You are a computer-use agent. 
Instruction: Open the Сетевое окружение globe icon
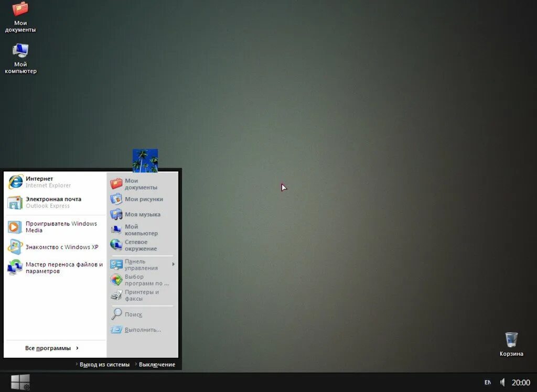[x=116, y=245]
